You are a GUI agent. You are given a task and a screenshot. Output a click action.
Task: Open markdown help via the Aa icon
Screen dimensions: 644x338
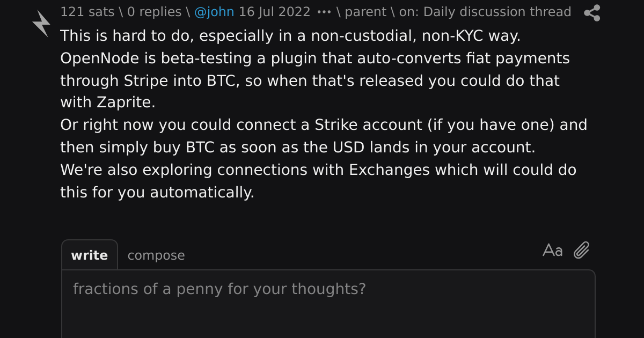click(x=552, y=251)
